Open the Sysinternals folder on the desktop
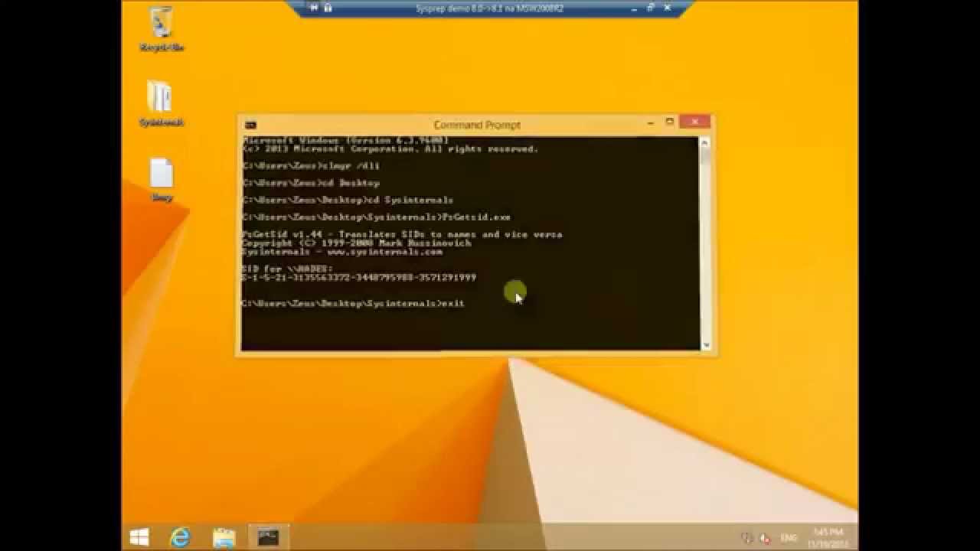The width and height of the screenshot is (980, 551). [x=161, y=103]
